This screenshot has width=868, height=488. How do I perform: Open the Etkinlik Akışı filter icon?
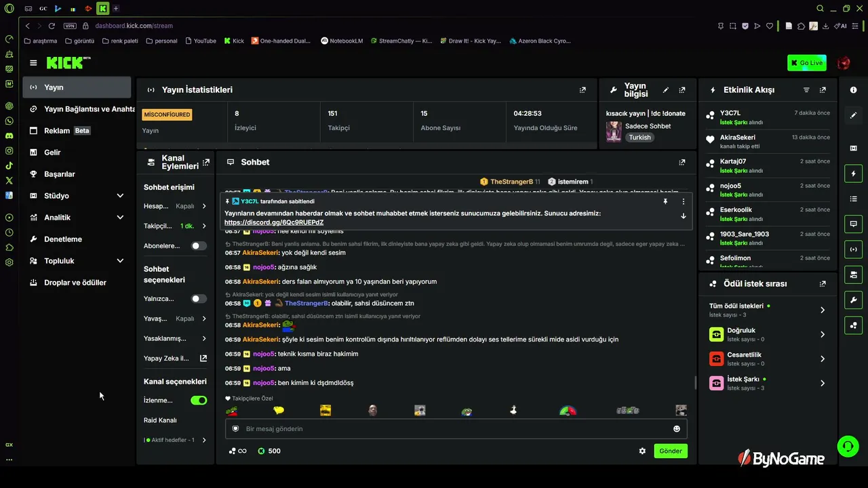[806, 89]
